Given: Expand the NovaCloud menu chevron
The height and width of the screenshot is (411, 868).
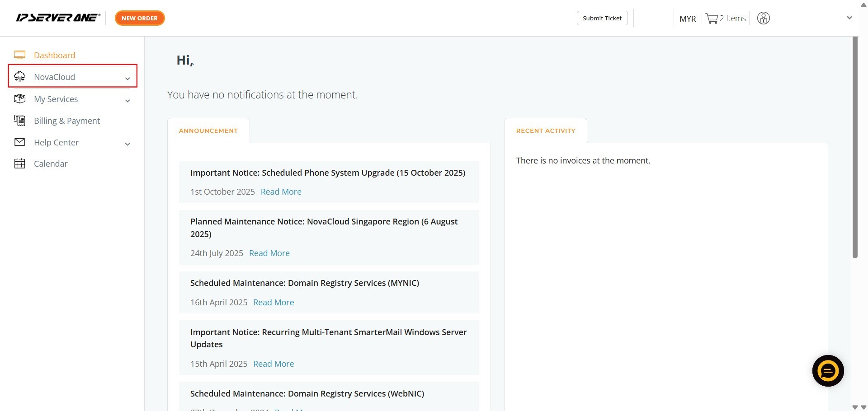Looking at the screenshot, I should pyautogui.click(x=127, y=79).
